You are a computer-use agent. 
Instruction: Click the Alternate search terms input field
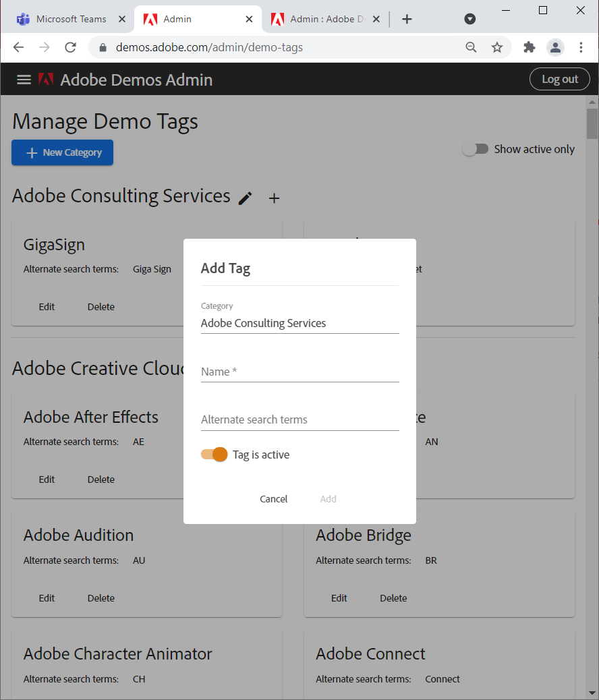click(299, 419)
